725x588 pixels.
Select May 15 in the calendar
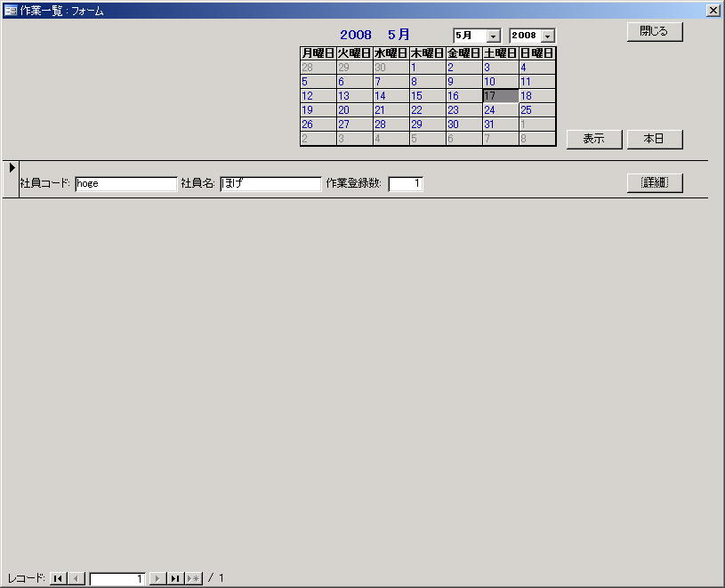click(x=428, y=96)
